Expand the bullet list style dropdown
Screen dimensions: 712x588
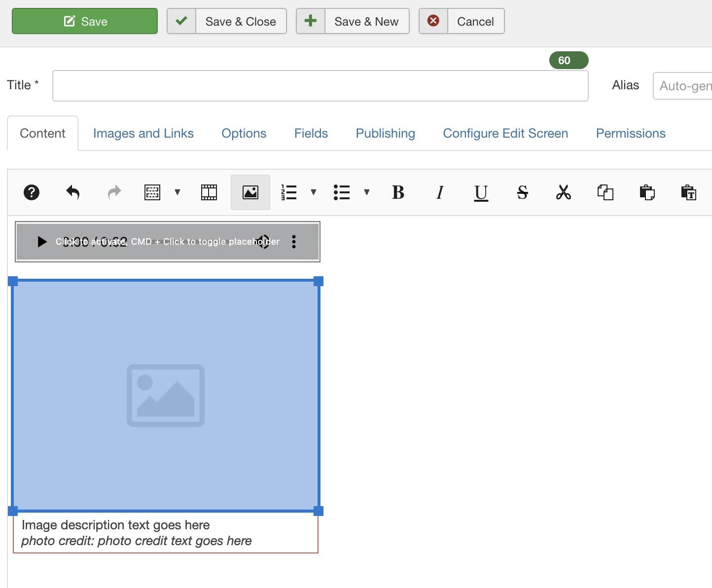[367, 192]
